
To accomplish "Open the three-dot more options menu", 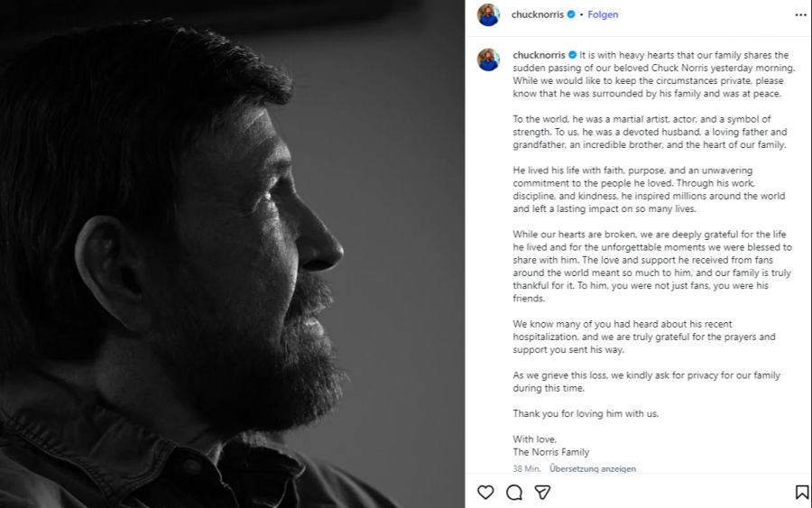I will [800, 15].
